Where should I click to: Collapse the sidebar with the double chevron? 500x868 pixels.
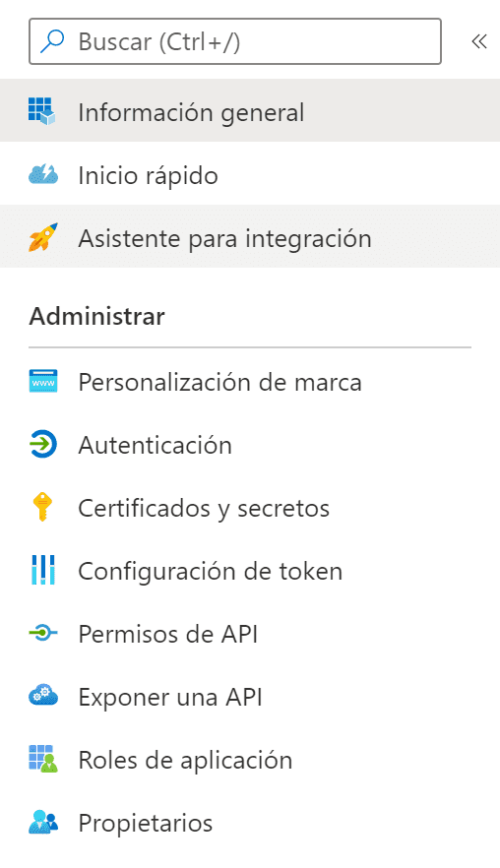click(x=479, y=41)
